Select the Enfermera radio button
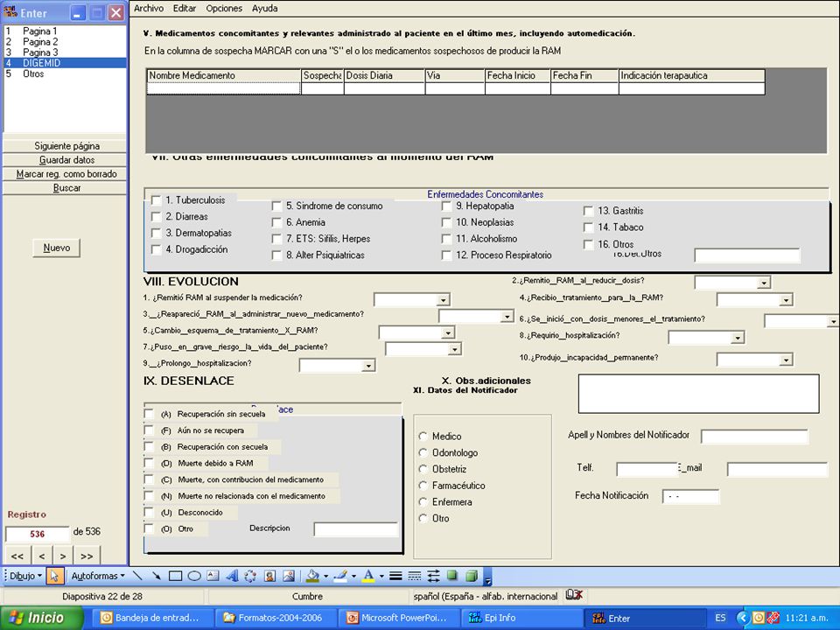Screen dimensions: 840x630 click(x=423, y=502)
